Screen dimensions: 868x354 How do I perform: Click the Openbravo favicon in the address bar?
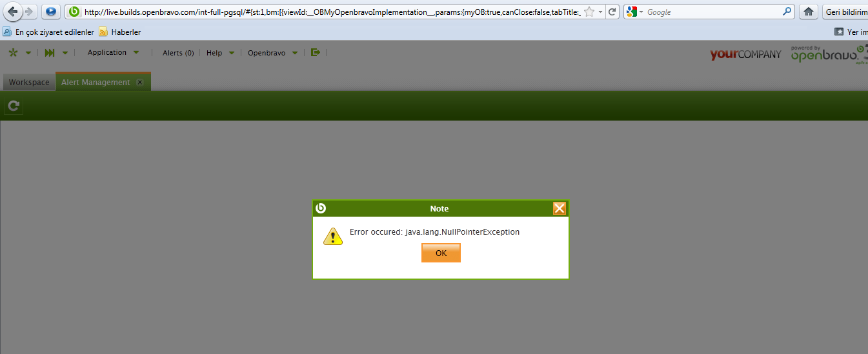[75, 12]
